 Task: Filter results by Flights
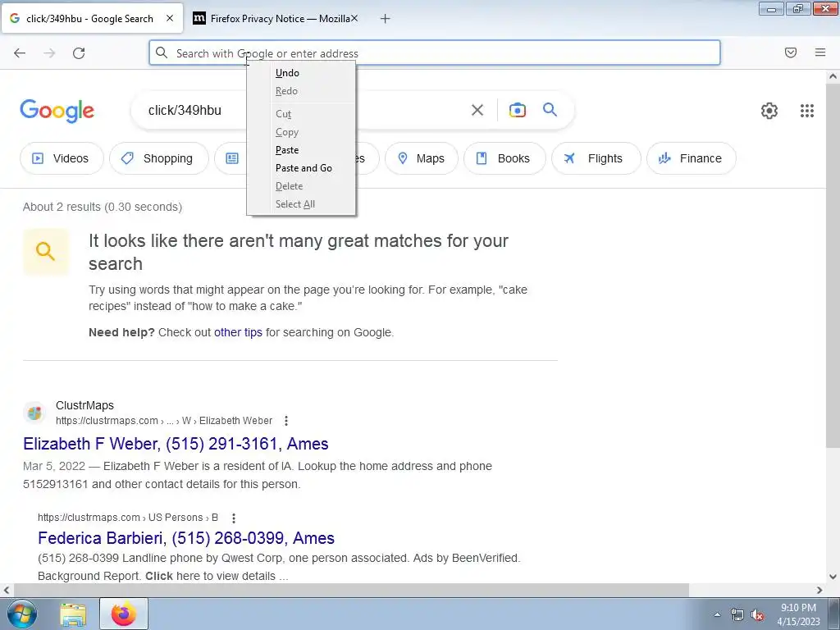coord(596,158)
